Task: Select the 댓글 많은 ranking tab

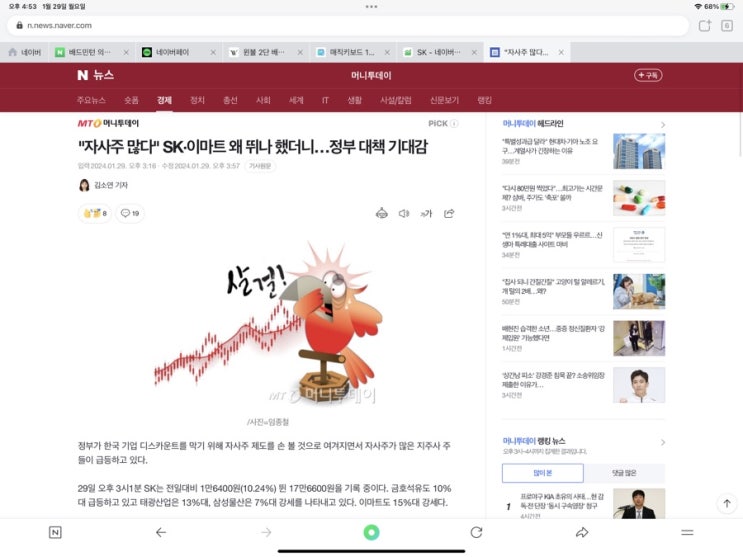Action: pyautogui.click(x=624, y=473)
